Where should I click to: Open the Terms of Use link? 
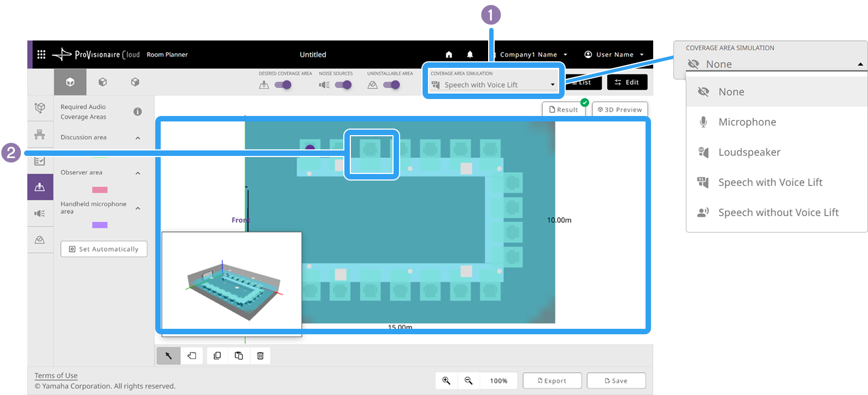[x=56, y=376]
